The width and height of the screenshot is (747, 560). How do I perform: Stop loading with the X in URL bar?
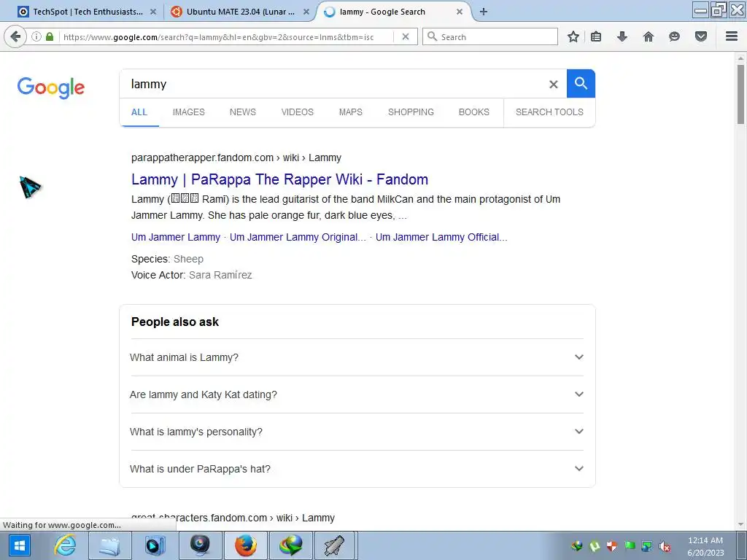(406, 36)
